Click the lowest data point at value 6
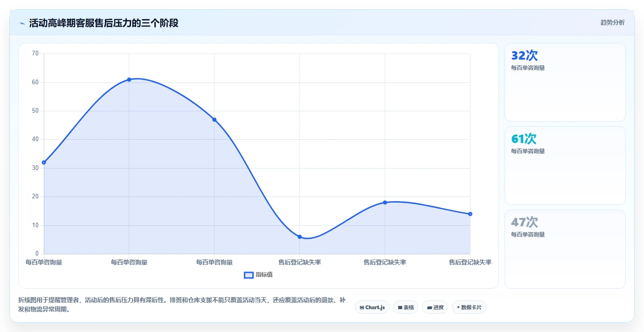This screenshot has height=332, width=644. [x=300, y=237]
